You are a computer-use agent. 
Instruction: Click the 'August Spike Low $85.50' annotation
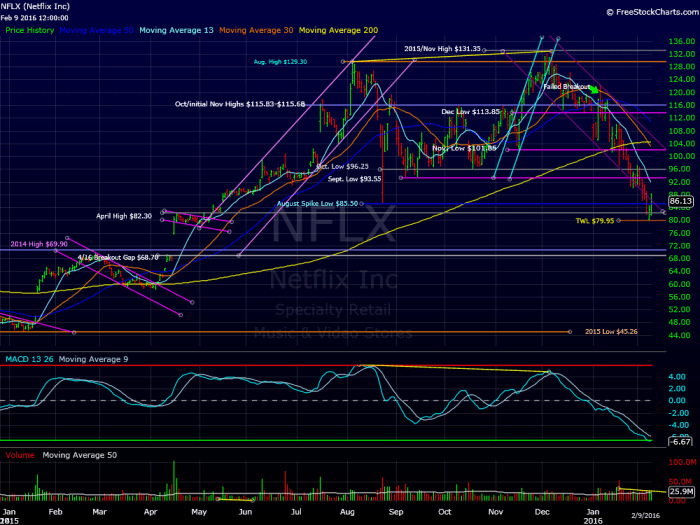pos(317,204)
